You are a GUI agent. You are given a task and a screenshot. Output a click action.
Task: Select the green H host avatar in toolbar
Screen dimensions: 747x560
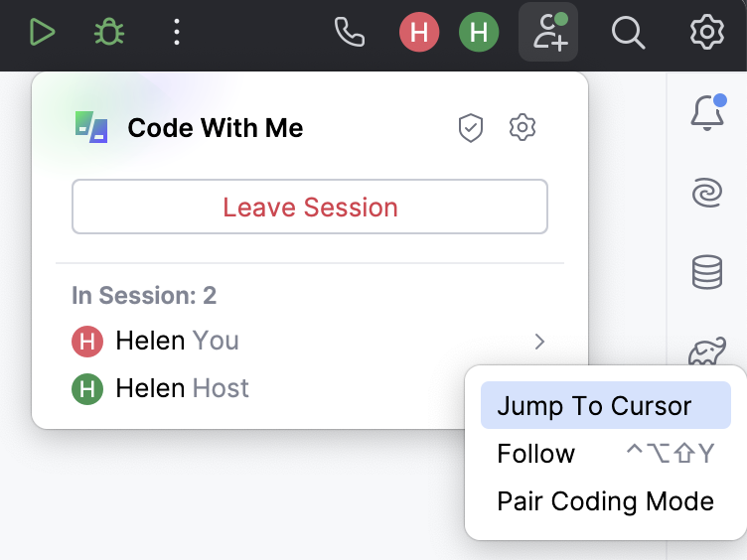(479, 33)
